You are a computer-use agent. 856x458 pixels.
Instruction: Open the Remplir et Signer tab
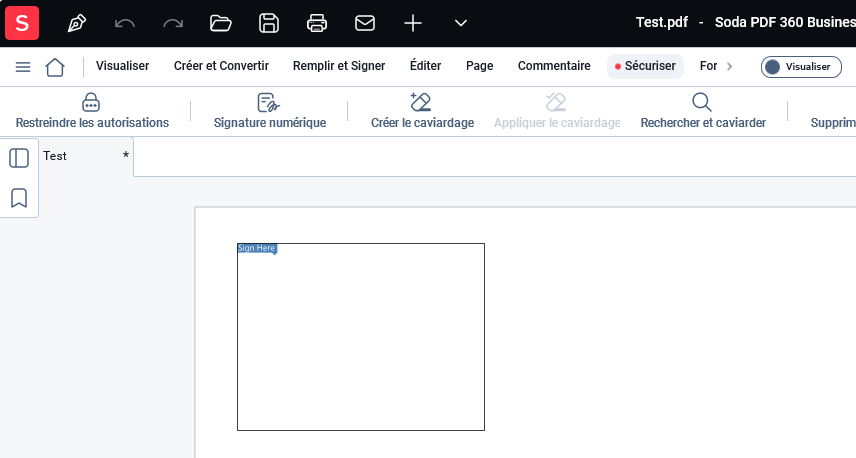tap(339, 66)
